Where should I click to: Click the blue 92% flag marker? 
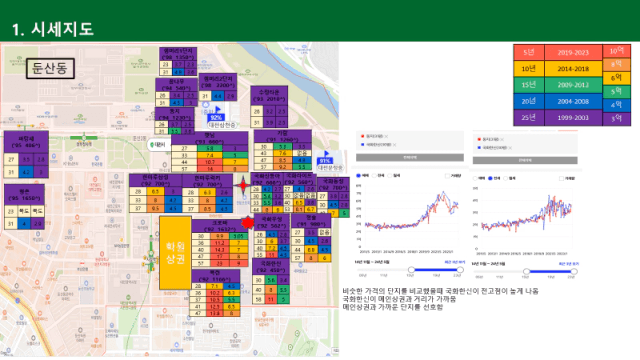pos(216,115)
